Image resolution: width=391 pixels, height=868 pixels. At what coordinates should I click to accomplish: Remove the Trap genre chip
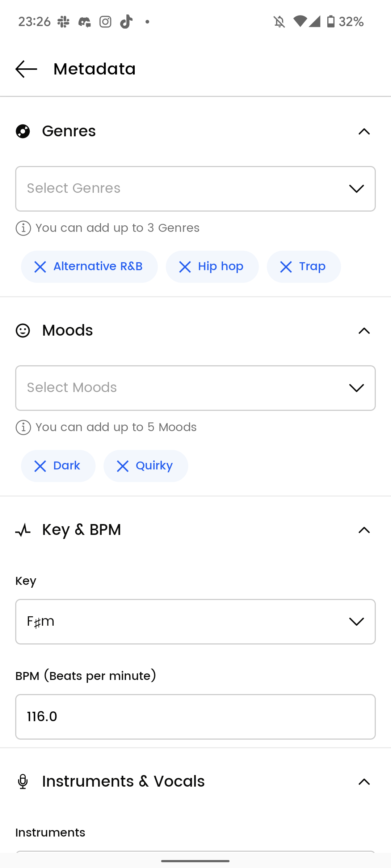click(286, 267)
